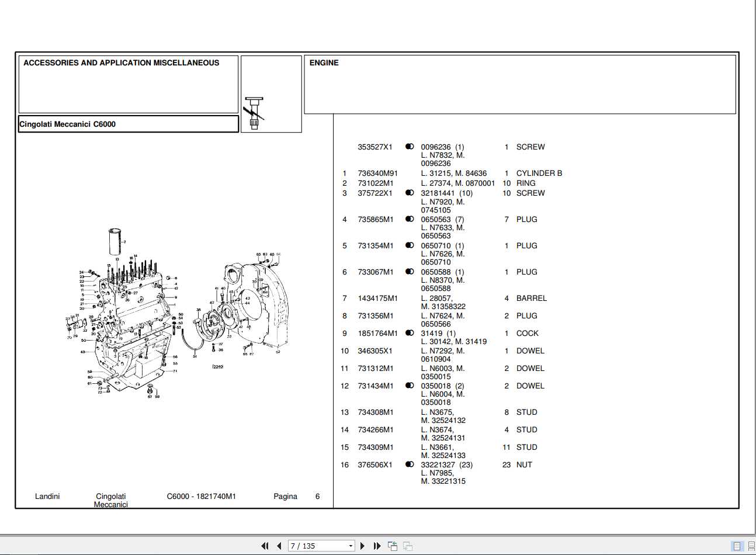The height and width of the screenshot is (555, 756).
Task: Navigate to the previous page
Action: pyautogui.click(x=278, y=546)
